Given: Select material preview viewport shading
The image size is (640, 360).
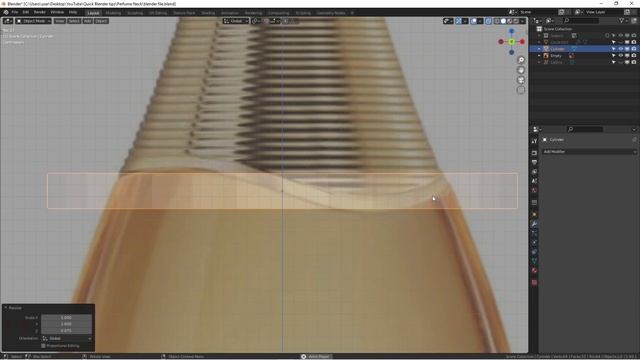Looking at the screenshot, I should [x=509, y=21].
